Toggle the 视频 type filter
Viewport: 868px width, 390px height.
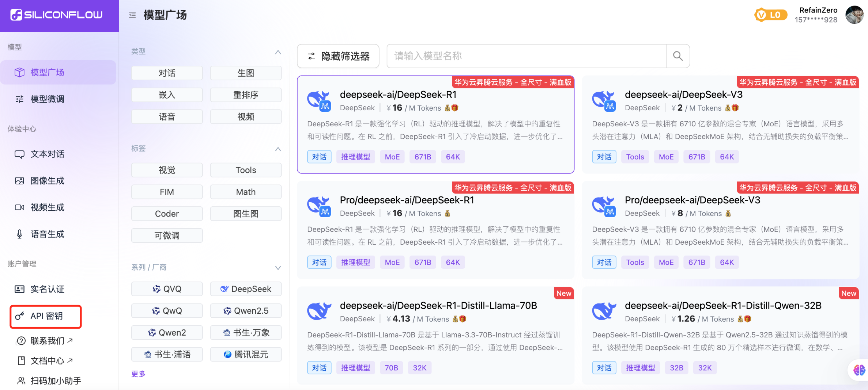[x=246, y=117]
